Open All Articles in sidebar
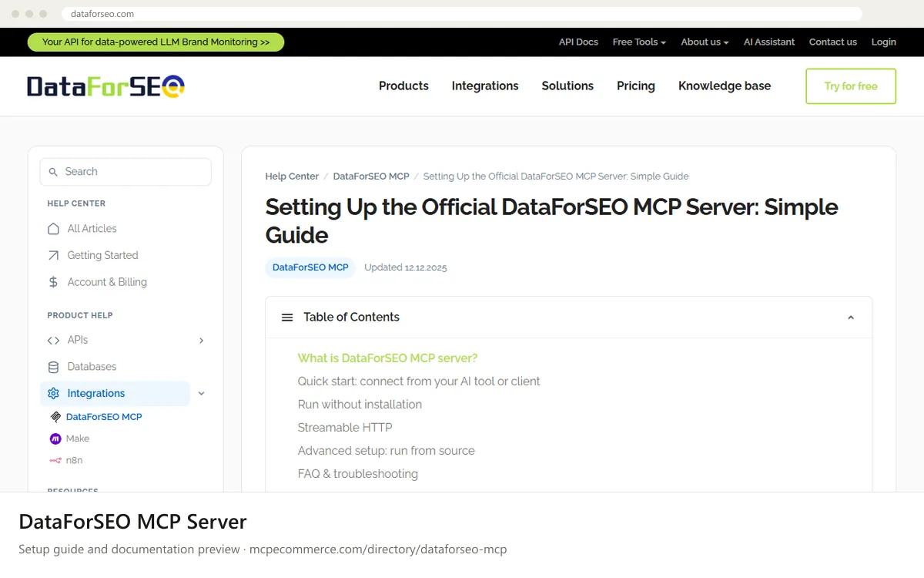 click(x=92, y=229)
